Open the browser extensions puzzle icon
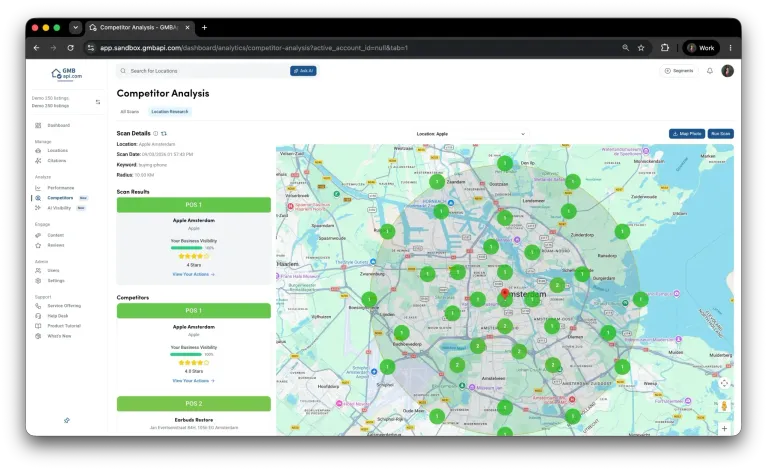The width and height of the screenshot is (768, 471). (665, 47)
